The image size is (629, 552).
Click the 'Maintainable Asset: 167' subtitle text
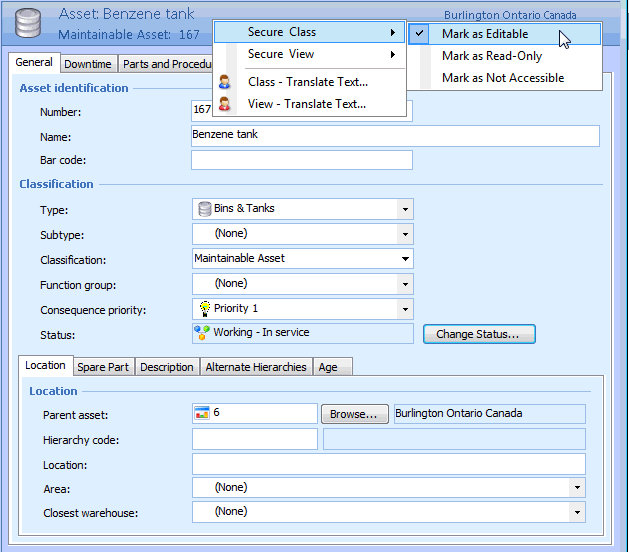tap(129, 34)
